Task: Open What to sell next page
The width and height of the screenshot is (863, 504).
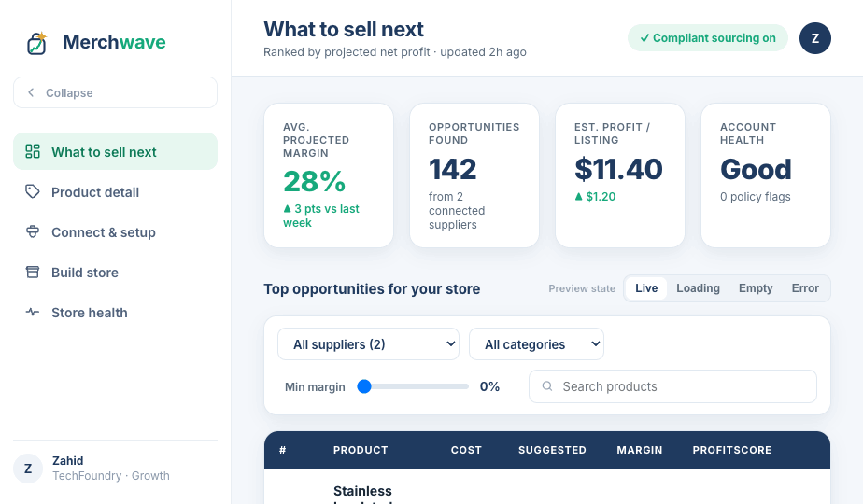Action: (x=115, y=151)
